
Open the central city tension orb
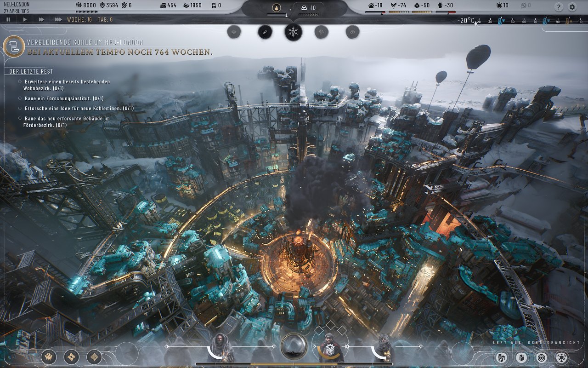click(x=293, y=346)
